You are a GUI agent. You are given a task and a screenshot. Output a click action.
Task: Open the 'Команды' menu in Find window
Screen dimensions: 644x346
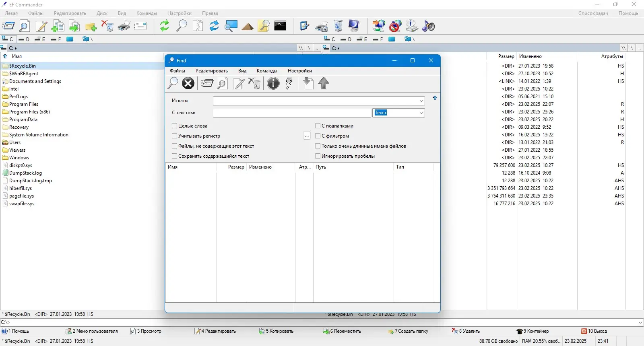(267, 71)
